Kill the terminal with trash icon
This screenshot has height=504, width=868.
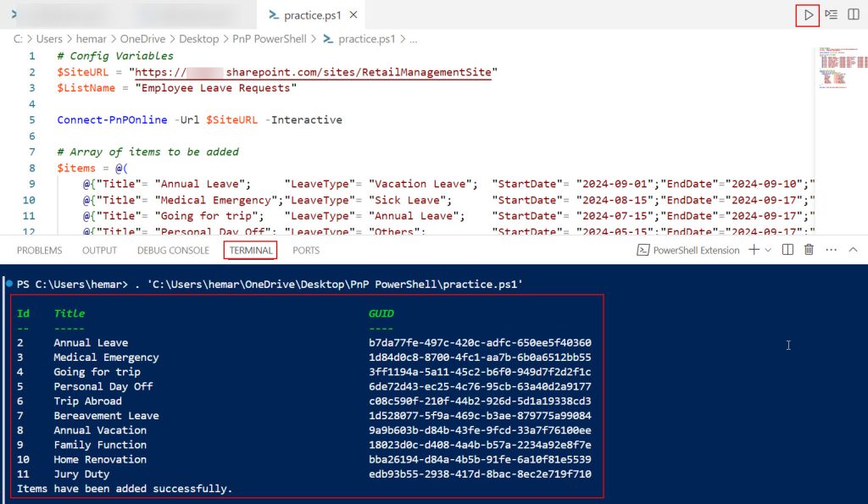point(809,250)
